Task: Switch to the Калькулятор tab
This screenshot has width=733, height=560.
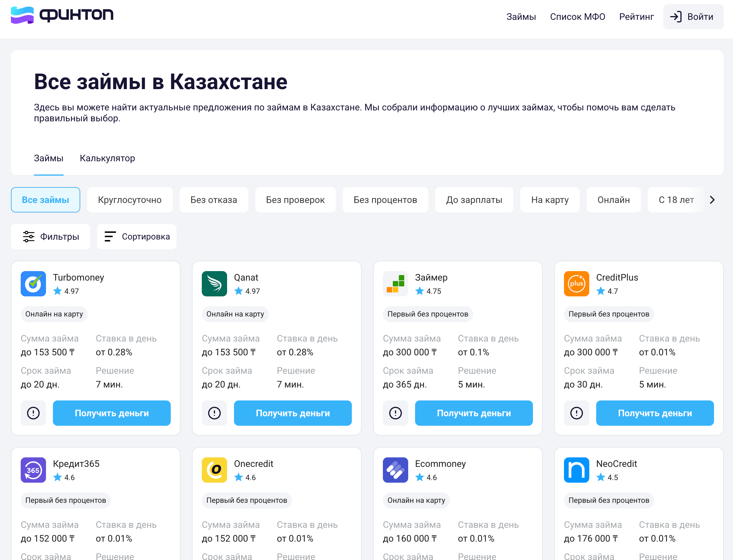Action: (x=107, y=158)
